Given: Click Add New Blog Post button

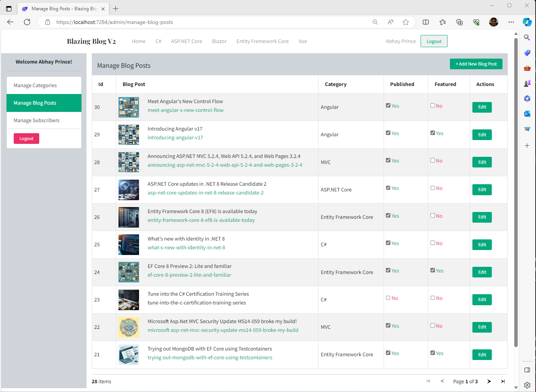Looking at the screenshot, I should 476,64.
